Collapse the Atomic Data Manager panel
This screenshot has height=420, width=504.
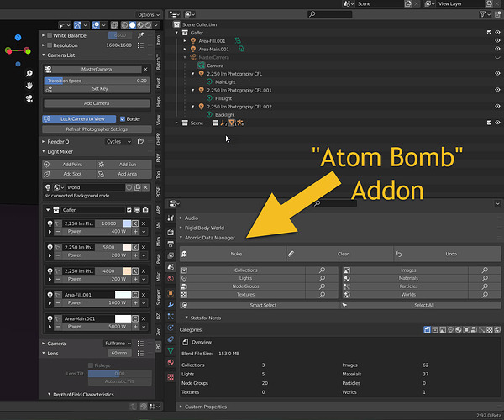coord(181,238)
